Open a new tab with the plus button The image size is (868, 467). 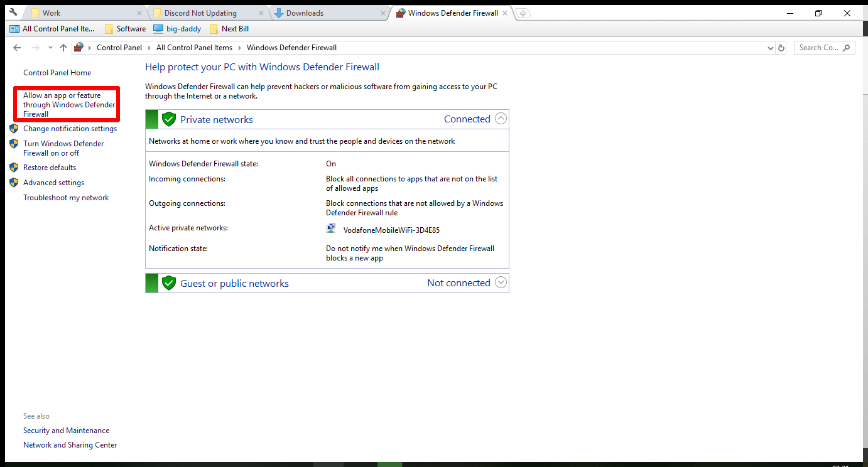(523, 12)
